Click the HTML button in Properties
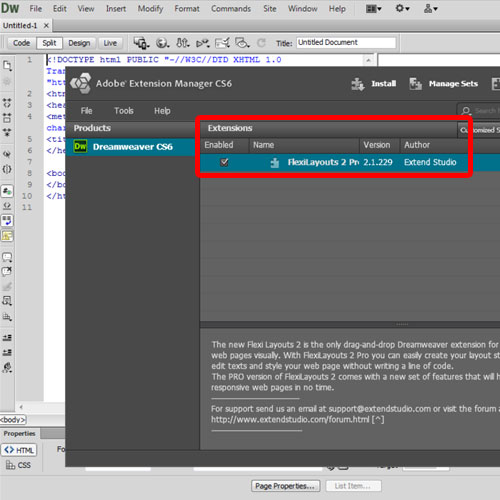 (19, 450)
